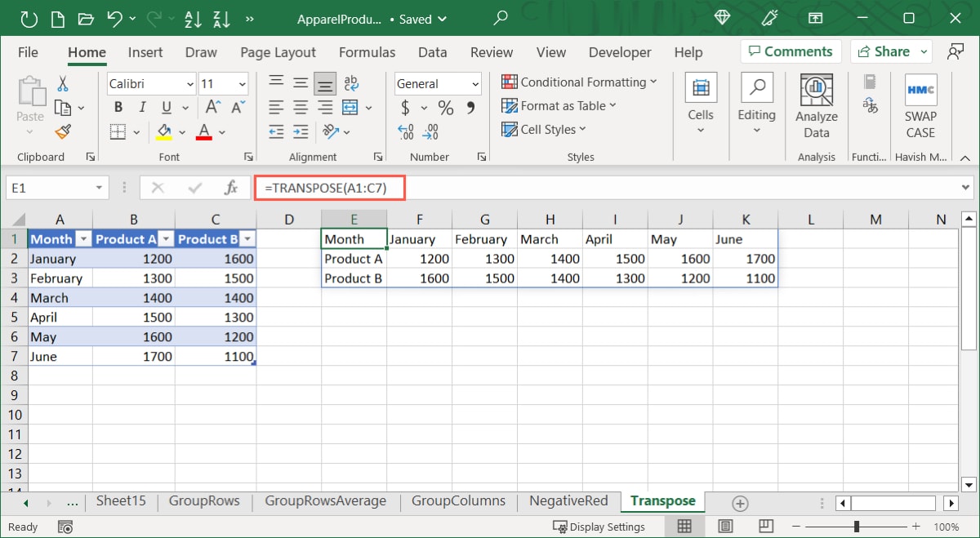Open the Comments pane

[x=791, y=51]
